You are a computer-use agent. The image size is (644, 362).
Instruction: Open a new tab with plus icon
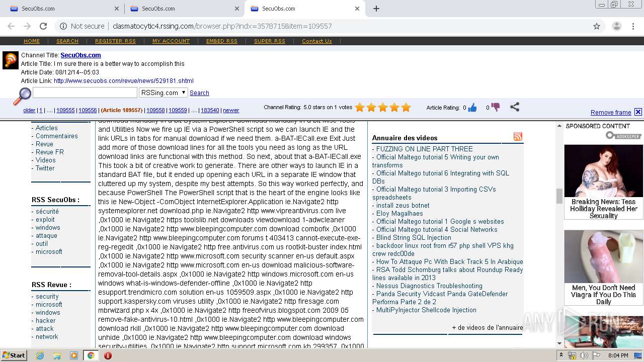point(376,9)
